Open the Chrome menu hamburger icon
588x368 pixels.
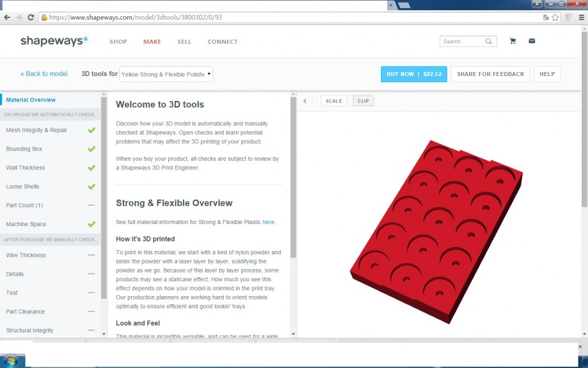click(582, 17)
